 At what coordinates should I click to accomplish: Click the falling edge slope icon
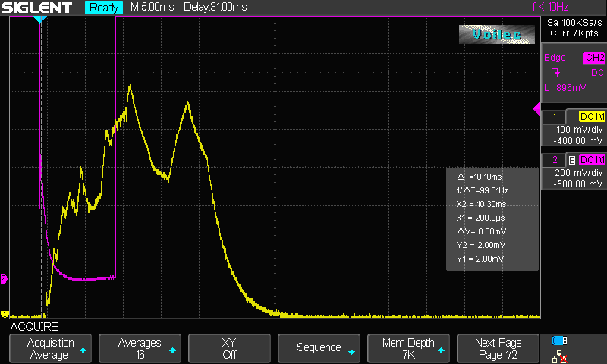tap(557, 72)
